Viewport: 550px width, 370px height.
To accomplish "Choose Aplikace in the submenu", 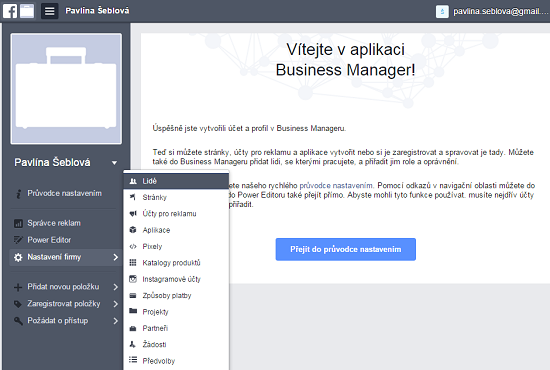I will tap(176, 230).
